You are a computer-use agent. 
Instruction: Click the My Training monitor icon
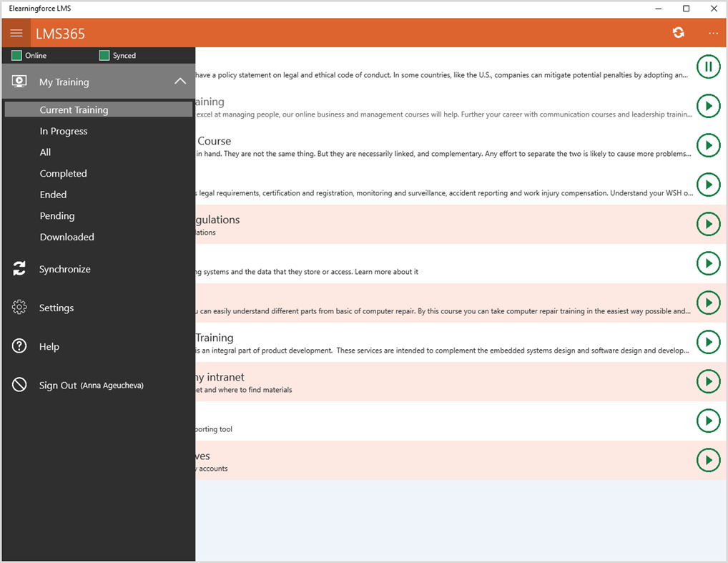pyautogui.click(x=19, y=81)
